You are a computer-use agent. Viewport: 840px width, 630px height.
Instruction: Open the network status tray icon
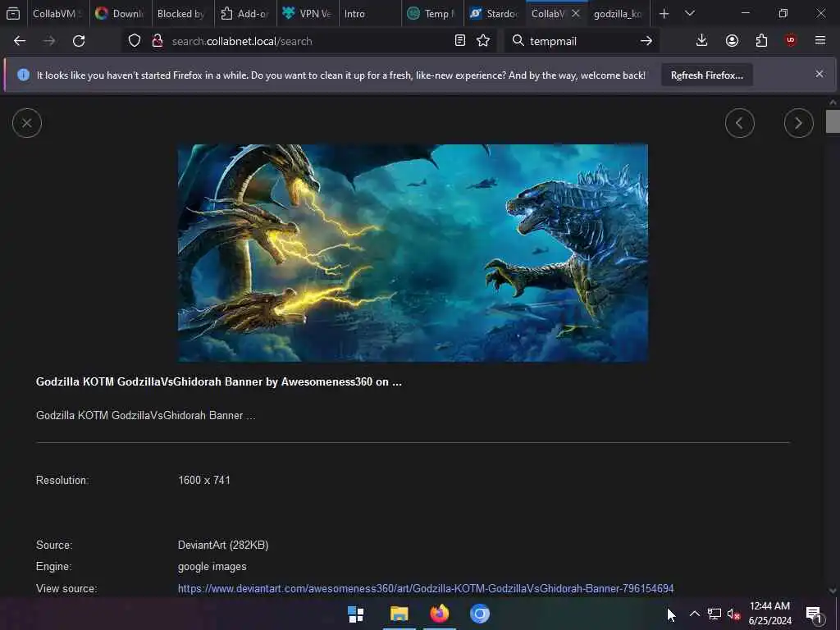(714, 614)
